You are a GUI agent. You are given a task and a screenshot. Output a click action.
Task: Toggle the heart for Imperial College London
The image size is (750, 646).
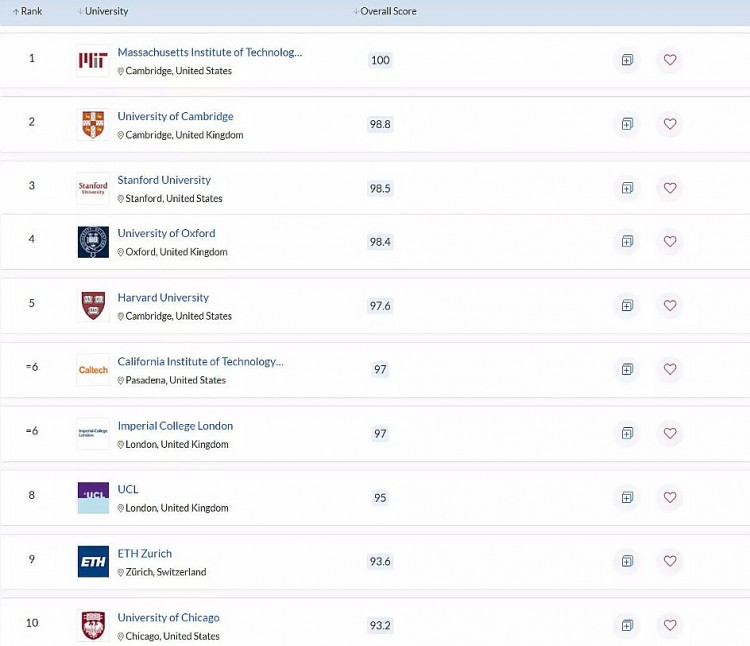click(x=670, y=433)
